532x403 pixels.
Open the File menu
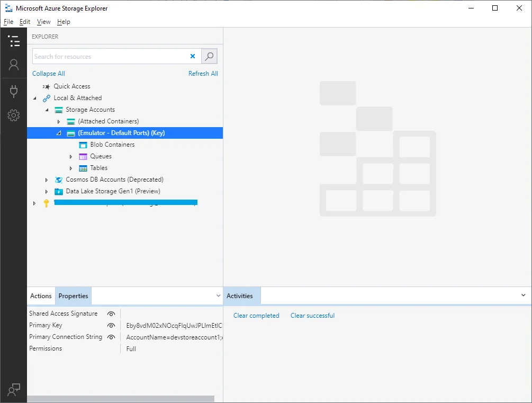click(8, 22)
